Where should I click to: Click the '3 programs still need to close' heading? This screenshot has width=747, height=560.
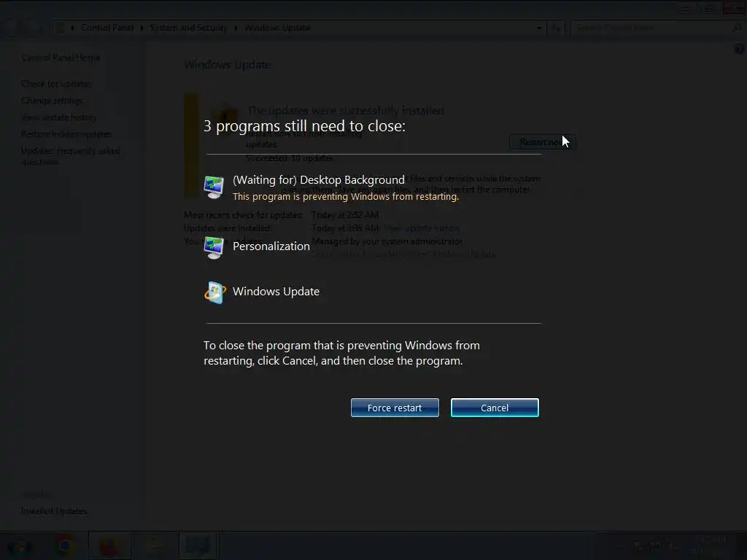(304, 125)
